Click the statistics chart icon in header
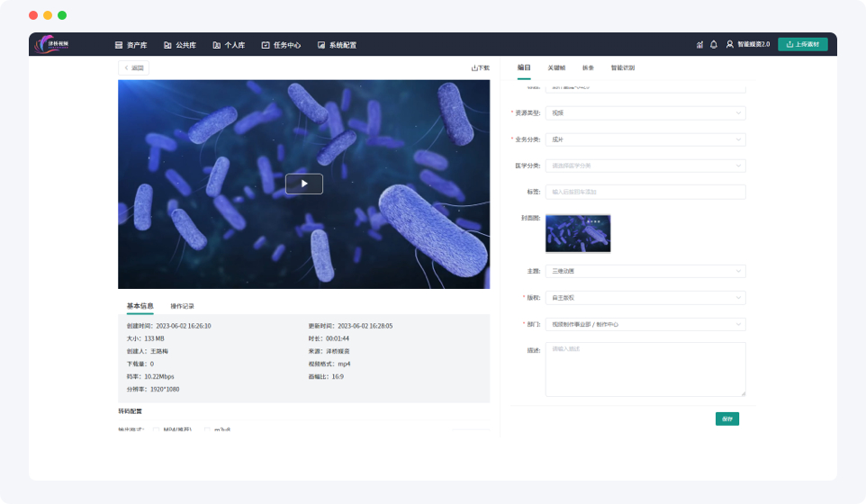This screenshot has width=866, height=504. pyautogui.click(x=699, y=44)
